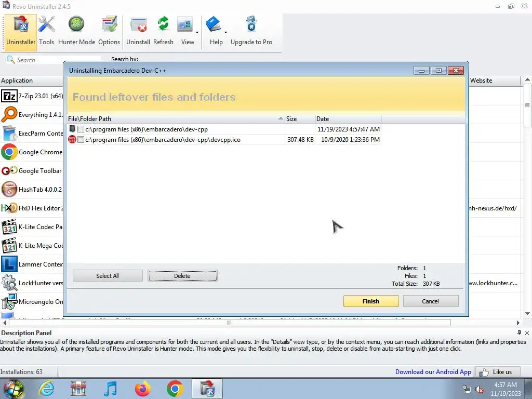Click the Select All button
Image resolution: width=532 pixels, height=399 pixels.
[108, 276]
